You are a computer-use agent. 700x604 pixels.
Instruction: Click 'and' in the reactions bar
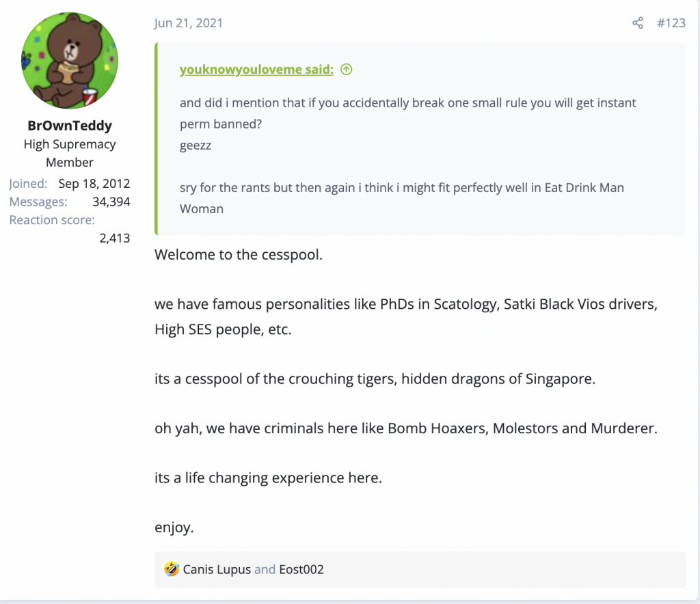265,569
